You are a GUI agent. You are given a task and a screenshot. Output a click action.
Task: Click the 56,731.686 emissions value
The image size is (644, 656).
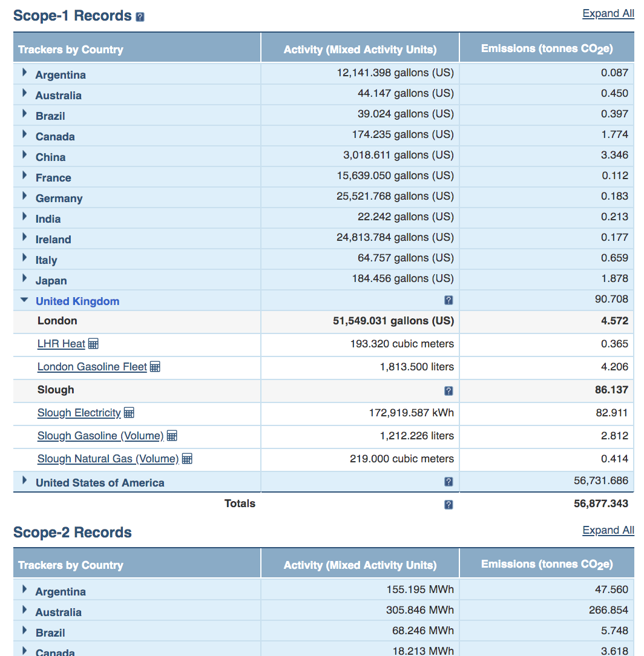pos(601,481)
